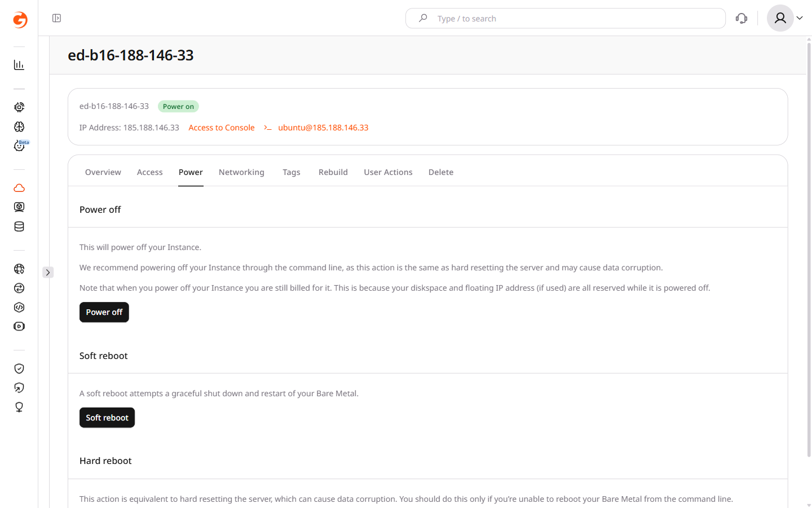812x508 pixels.
Task: Open the code brackets icon in sidebar
Action: (x=19, y=307)
